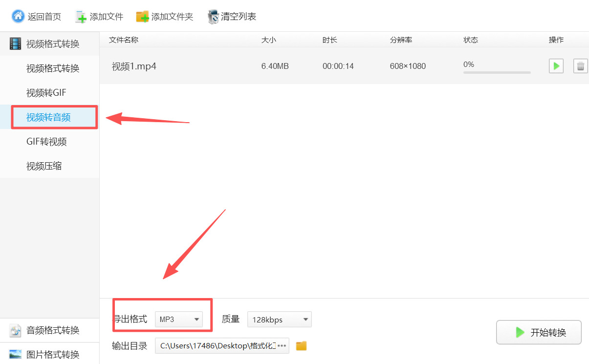The width and height of the screenshot is (589, 364).
Task: Click the film icon beside 视频格式转换 header
Action: [16, 44]
